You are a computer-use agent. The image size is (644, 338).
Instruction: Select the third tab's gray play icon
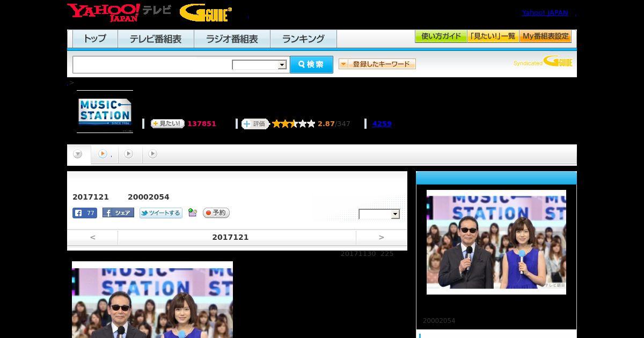(128, 154)
